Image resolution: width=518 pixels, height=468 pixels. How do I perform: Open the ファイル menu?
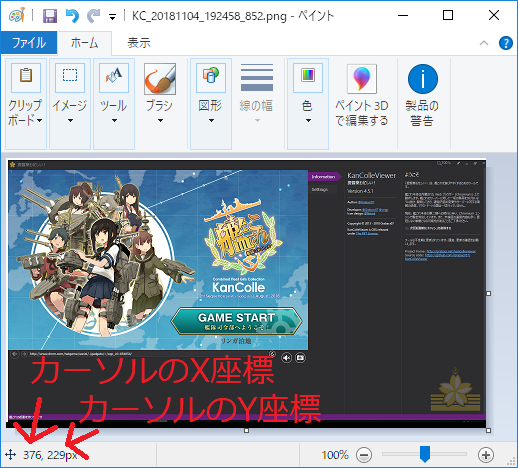tap(29, 43)
